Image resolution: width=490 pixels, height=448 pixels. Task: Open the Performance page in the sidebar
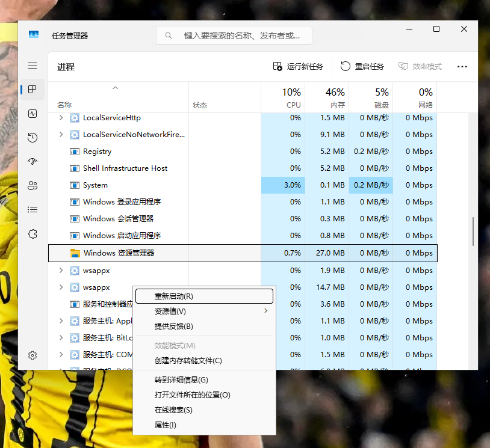click(33, 114)
